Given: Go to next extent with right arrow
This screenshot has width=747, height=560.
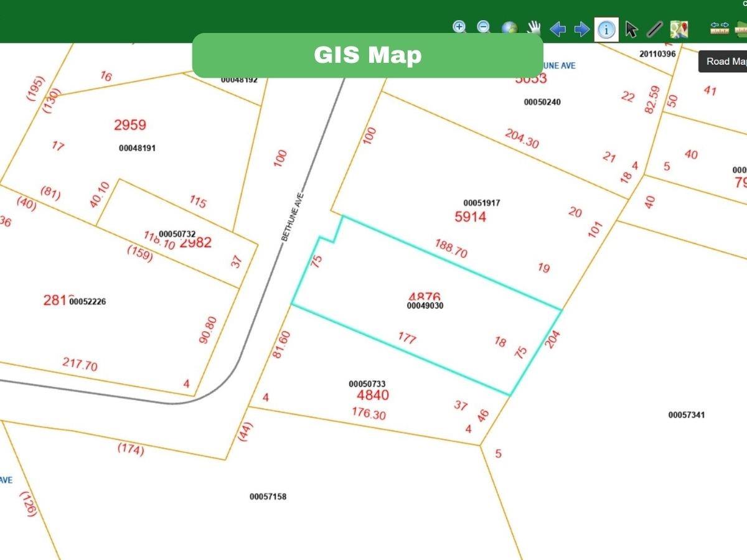Looking at the screenshot, I should pos(582,29).
